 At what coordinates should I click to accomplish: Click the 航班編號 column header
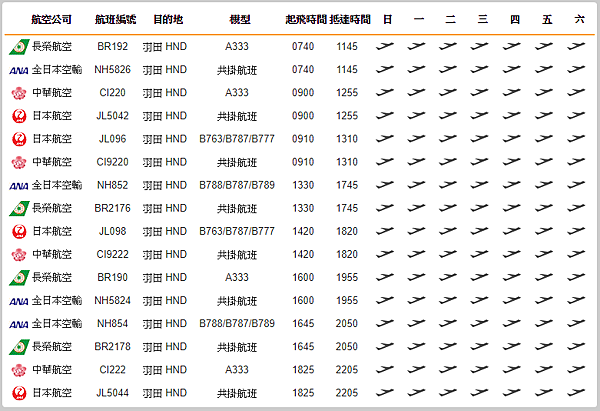pos(116,19)
